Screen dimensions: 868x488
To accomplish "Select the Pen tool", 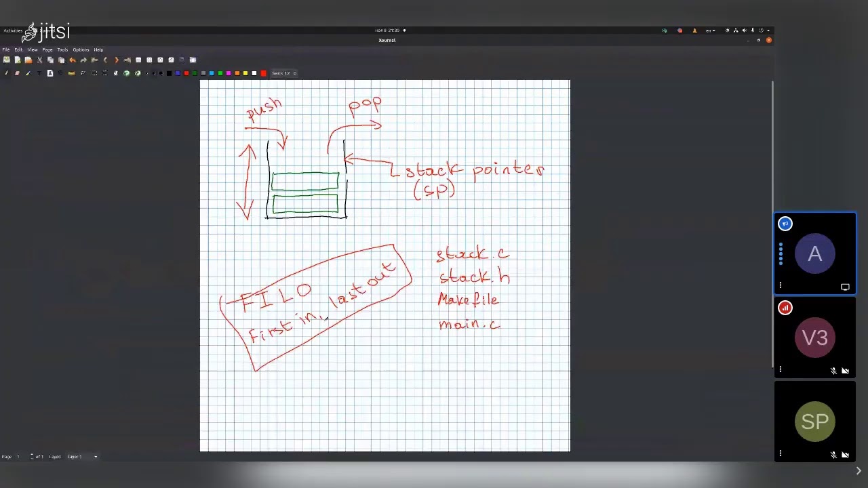I will (6, 73).
